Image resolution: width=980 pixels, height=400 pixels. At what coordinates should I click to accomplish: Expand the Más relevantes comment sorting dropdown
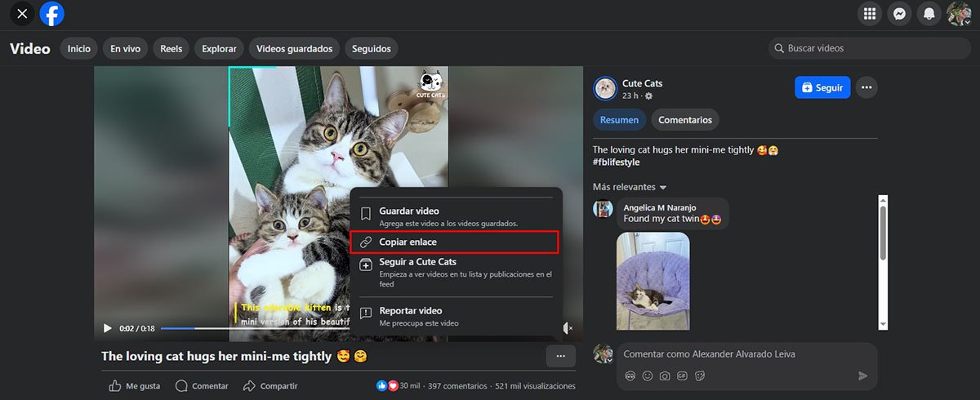[630, 187]
